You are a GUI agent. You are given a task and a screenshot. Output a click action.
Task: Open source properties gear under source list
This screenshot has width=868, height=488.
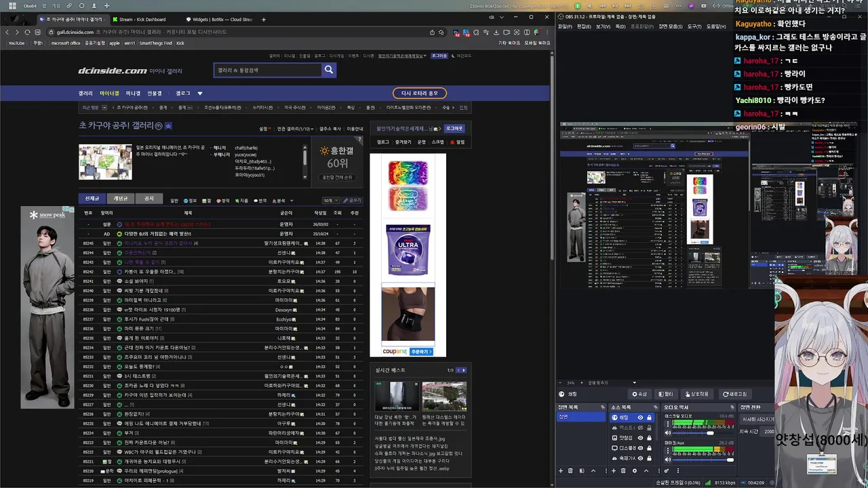635,471
